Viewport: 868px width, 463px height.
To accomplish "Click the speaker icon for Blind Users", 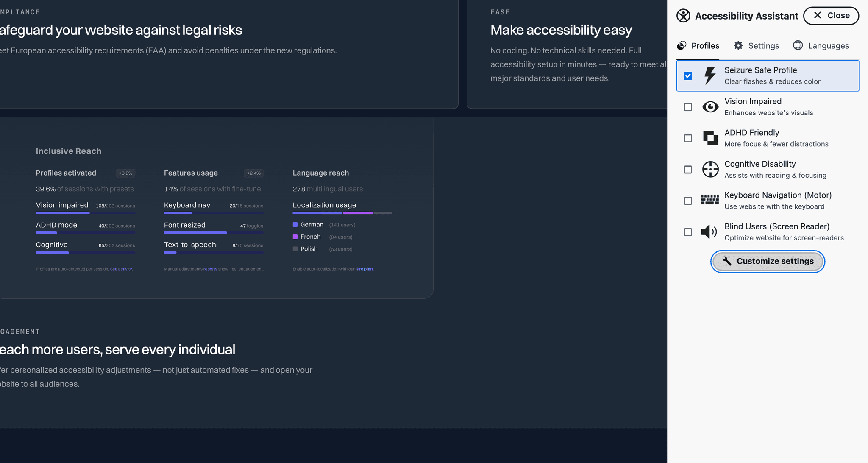I will click(x=709, y=232).
